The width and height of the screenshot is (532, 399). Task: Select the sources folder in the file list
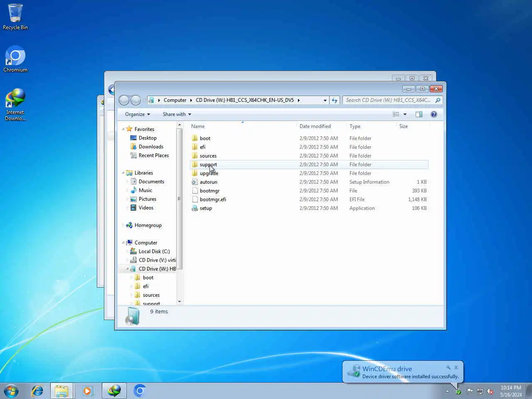point(208,156)
